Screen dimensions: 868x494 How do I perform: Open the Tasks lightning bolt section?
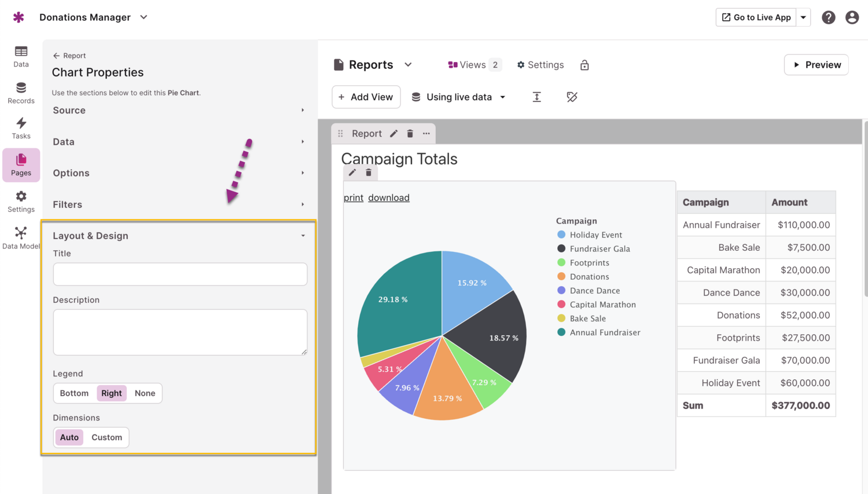point(21,128)
